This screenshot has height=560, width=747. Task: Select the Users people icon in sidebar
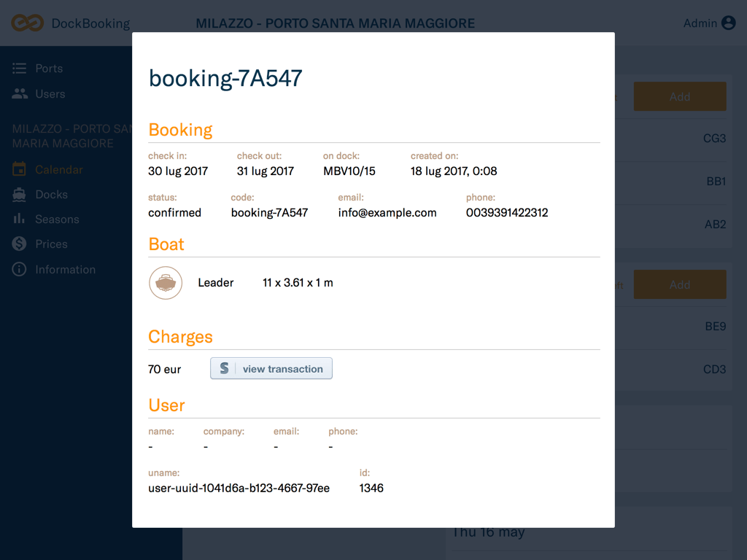point(20,94)
